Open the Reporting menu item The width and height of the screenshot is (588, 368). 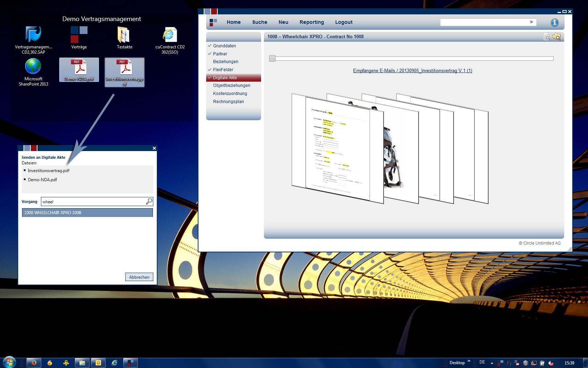tap(311, 22)
